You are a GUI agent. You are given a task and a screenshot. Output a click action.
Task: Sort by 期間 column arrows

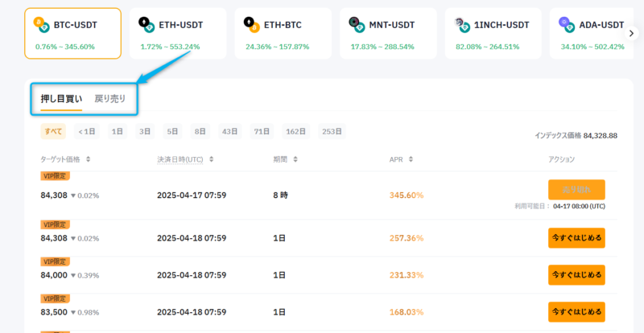(295, 159)
